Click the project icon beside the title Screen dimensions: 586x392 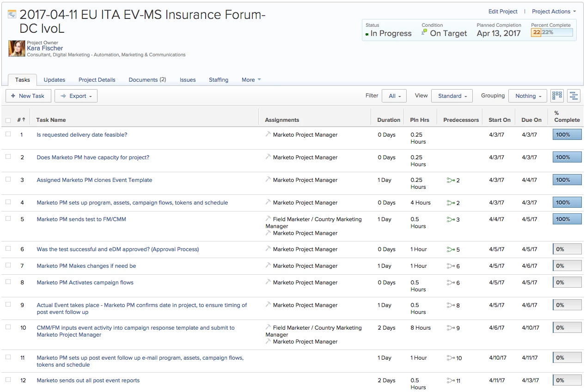pyautogui.click(x=12, y=14)
